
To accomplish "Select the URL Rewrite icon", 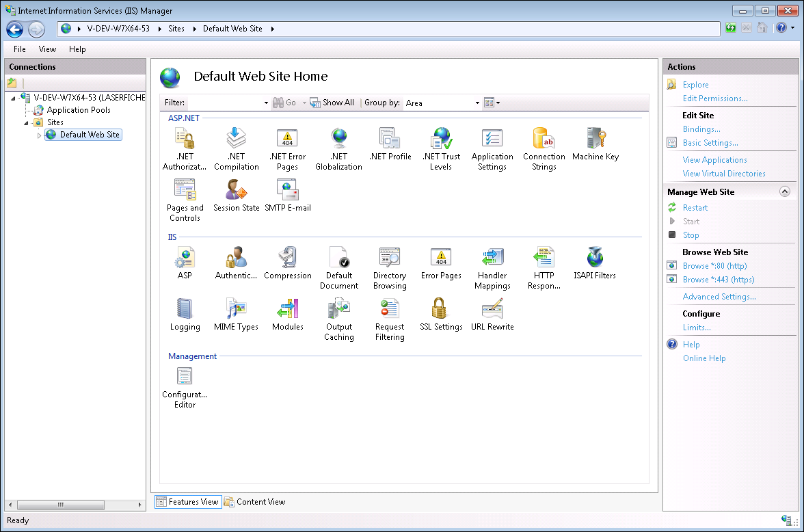I will tap(492, 312).
